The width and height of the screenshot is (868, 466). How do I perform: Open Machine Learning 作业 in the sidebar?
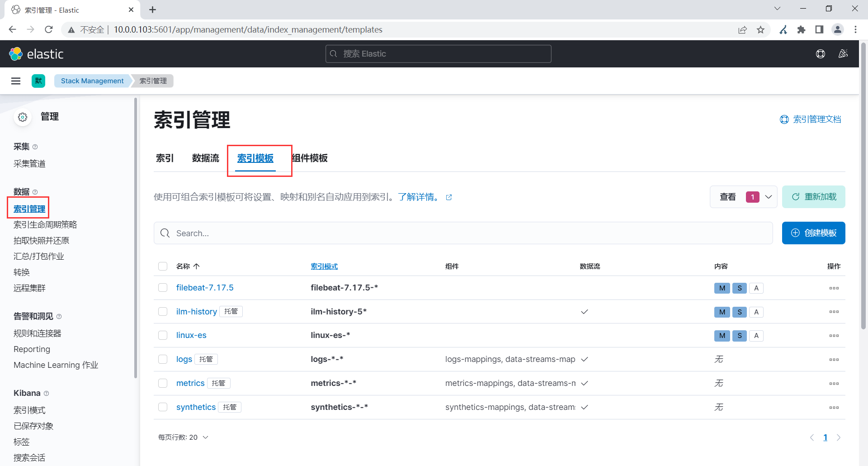click(56, 365)
